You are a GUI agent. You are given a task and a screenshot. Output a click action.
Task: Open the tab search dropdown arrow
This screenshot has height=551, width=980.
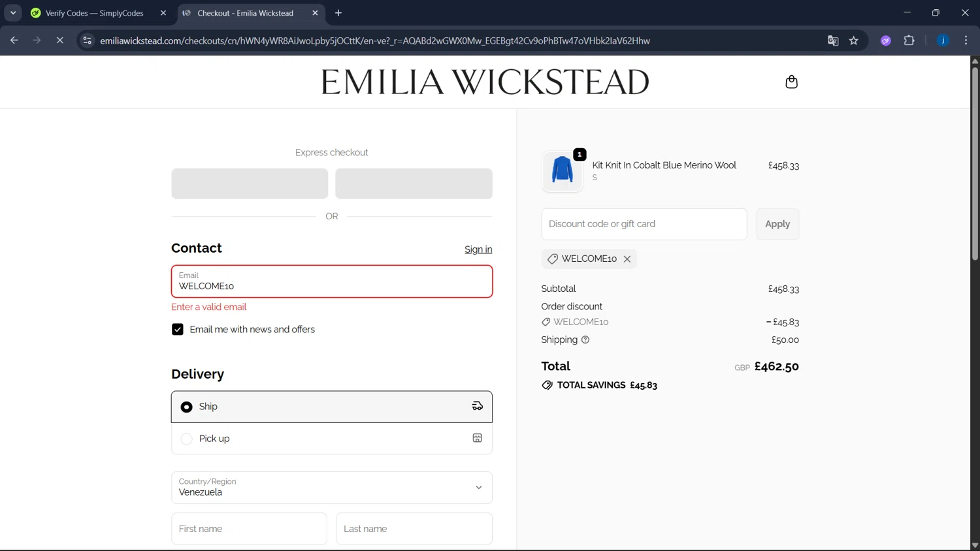tap(13, 13)
